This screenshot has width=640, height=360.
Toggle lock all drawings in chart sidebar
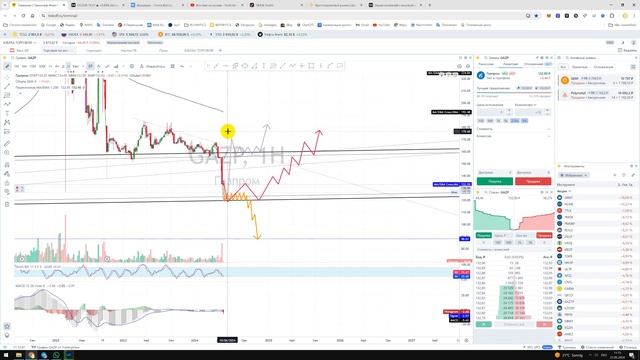(7, 183)
